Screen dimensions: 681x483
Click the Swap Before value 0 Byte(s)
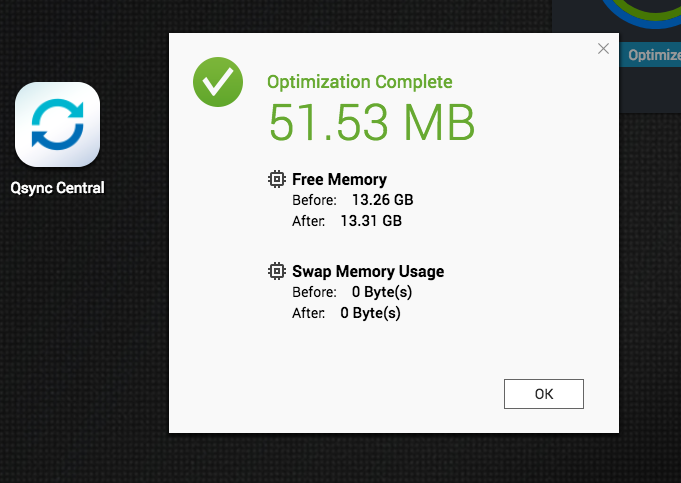pos(382,292)
